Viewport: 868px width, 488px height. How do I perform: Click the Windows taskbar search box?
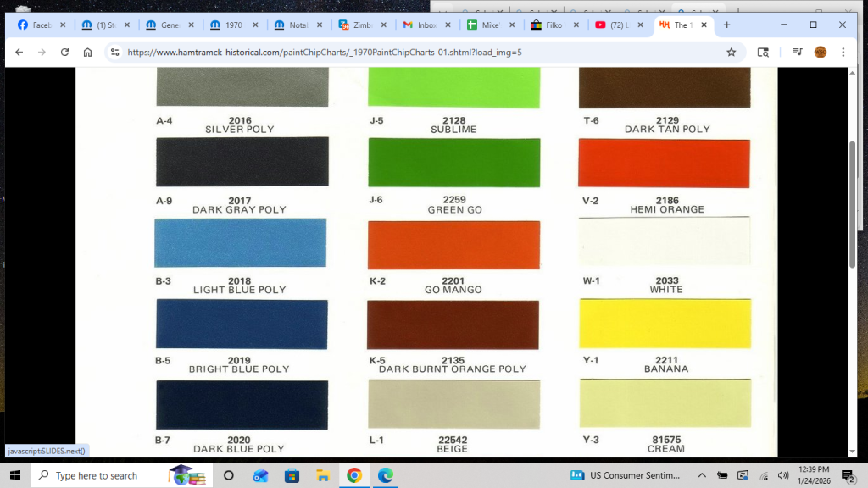pyautogui.click(x=96, y=475)
